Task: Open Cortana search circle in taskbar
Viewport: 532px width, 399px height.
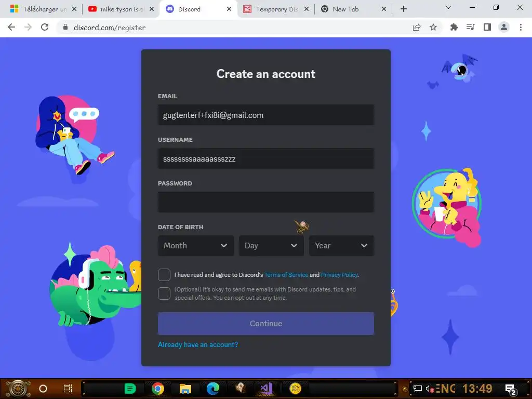Action: [x=43, y=389]
